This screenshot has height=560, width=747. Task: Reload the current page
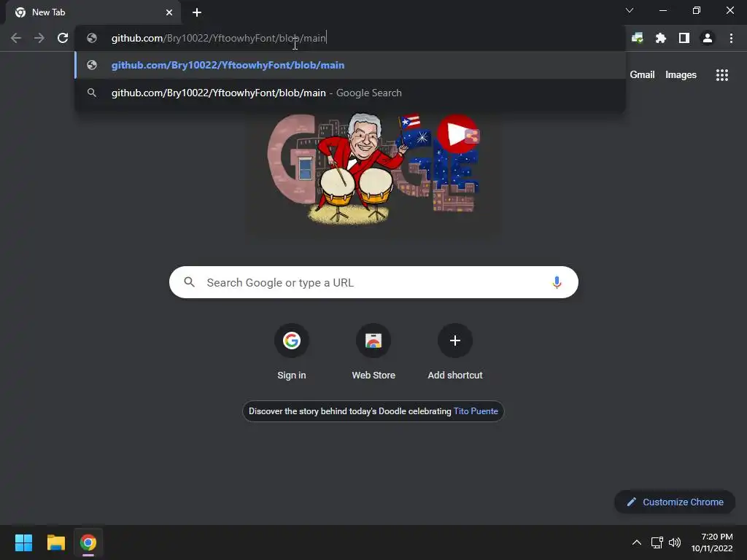(x=63, y=38)
